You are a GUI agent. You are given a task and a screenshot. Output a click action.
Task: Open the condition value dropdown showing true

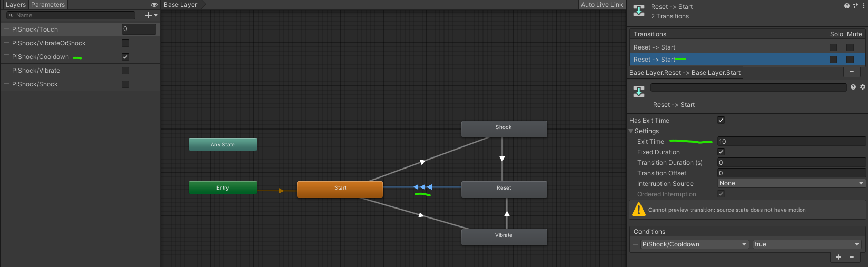[x=807, y=244]
